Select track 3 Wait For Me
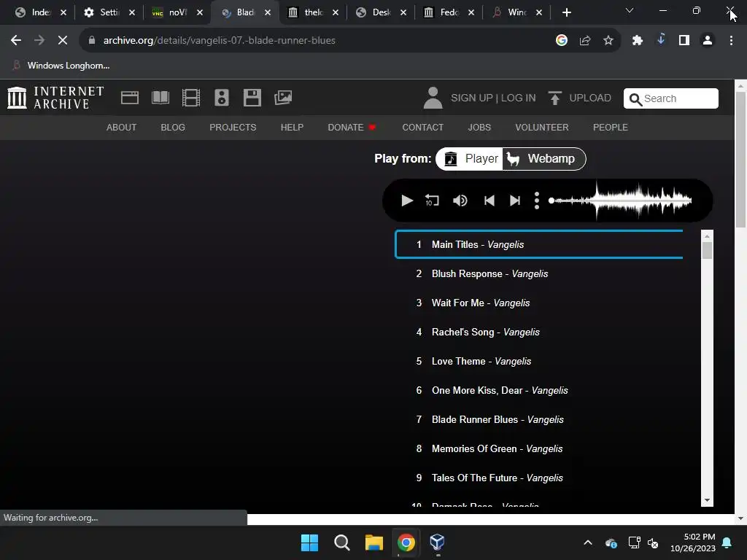 coord(539,303)
